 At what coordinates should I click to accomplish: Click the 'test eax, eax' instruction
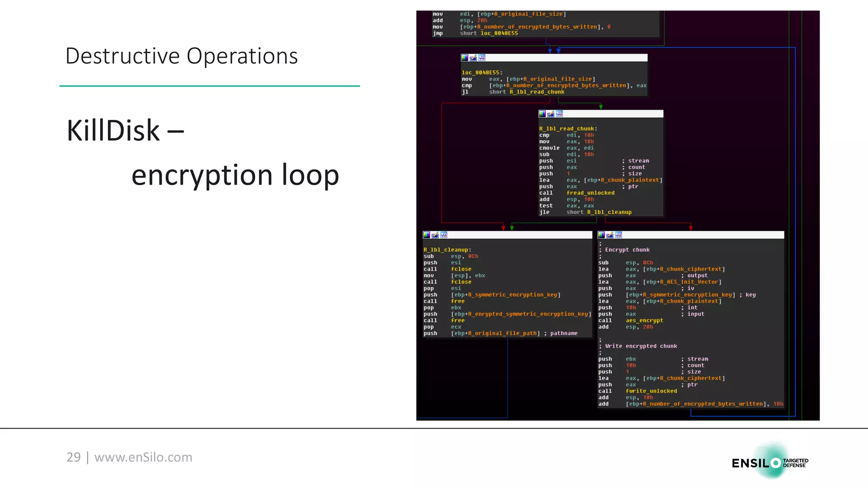[566, 206]
